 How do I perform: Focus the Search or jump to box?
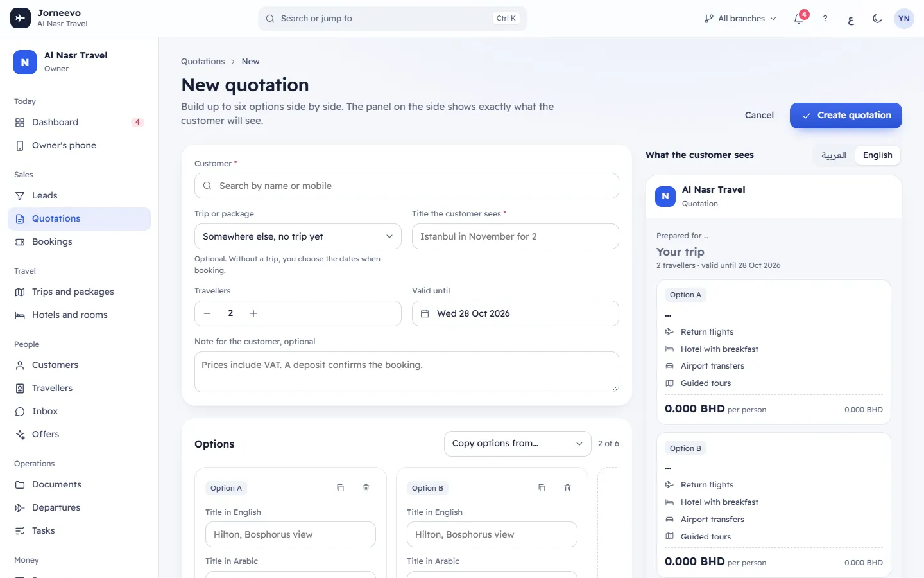[393, 19]
